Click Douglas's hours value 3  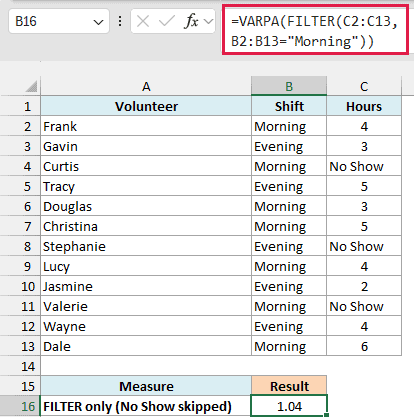[364, 206]
